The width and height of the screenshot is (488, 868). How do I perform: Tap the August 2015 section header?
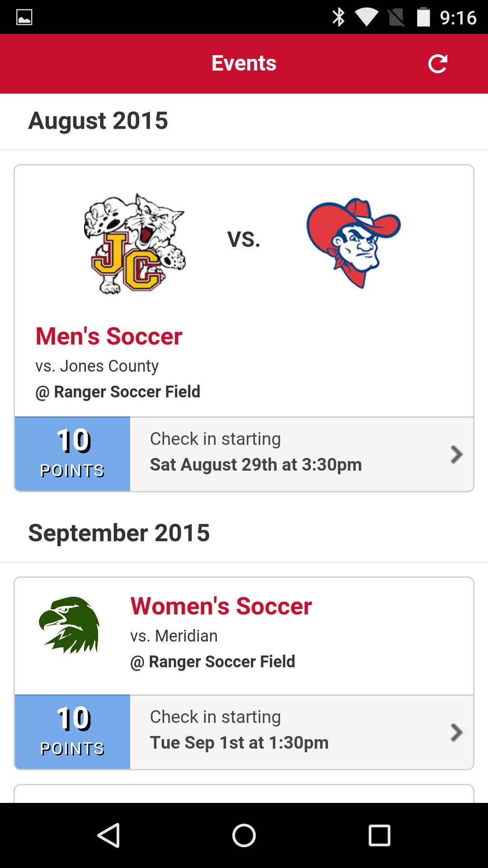click(x=98, y=121)
